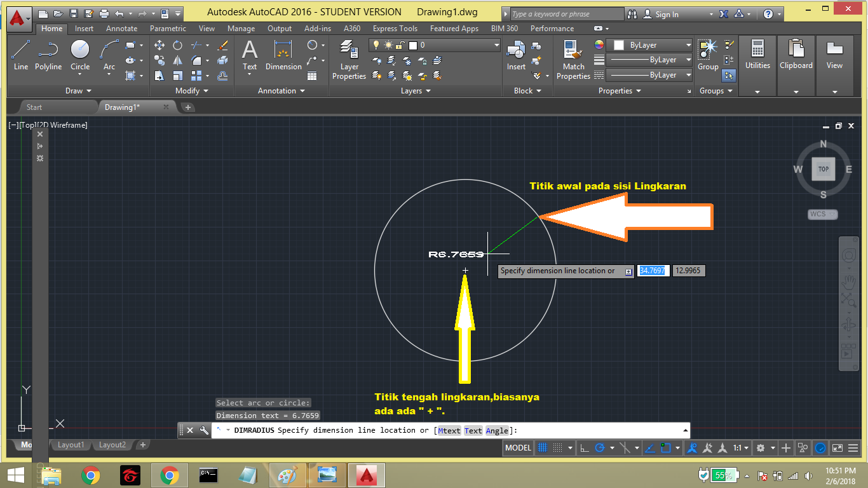Toggle 2D object snap in the status bar
The height and width of the screenshot is (488, 868).
665,448
